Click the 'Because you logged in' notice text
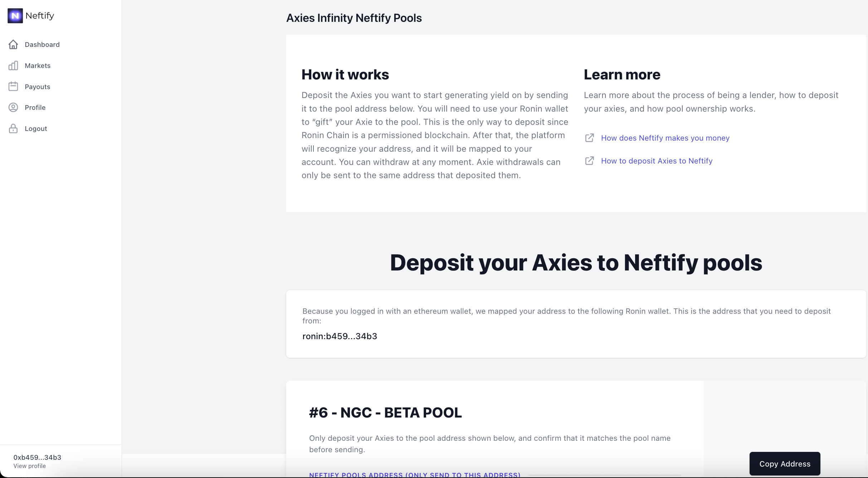This screenshot has height=478, width=868. pyautogui.click(x=566, y=316)
